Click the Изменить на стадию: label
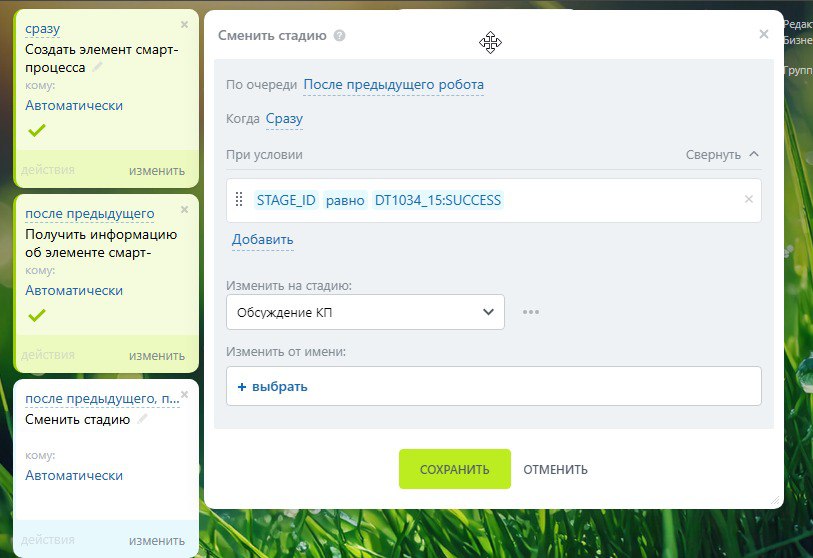This screenshot has width=813, height=558. (x=289, y=286)
